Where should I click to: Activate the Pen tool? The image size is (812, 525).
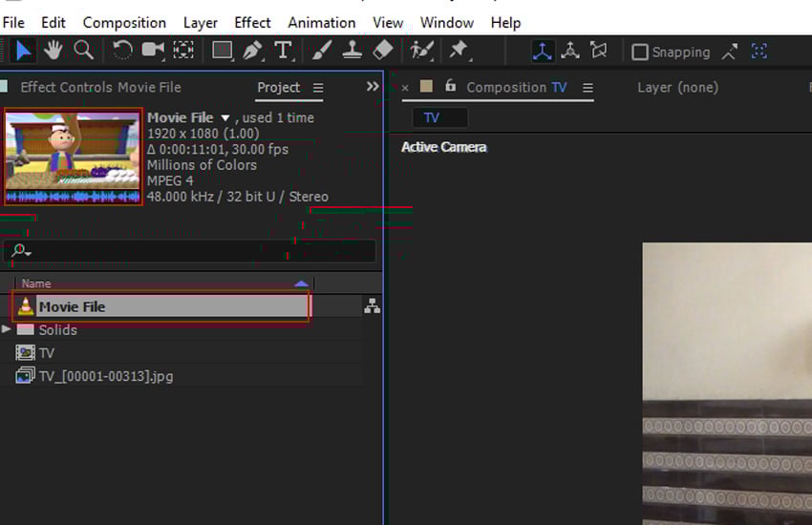253,51
